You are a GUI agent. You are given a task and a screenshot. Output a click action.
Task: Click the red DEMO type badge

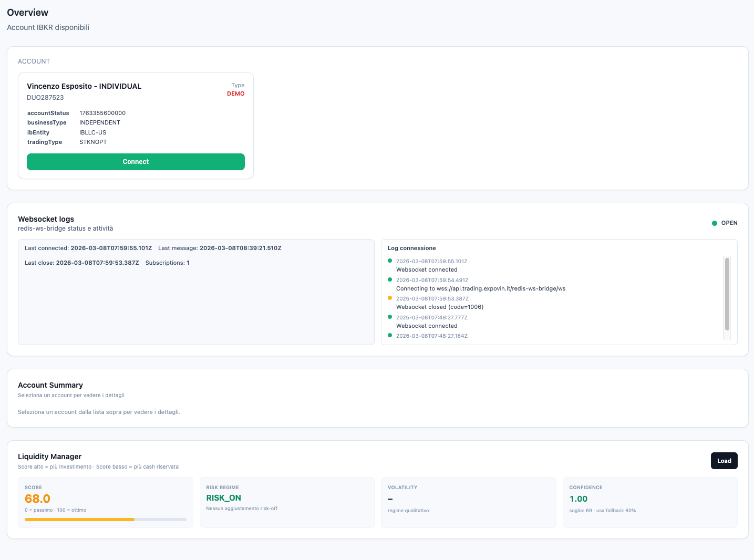(235, 94)
